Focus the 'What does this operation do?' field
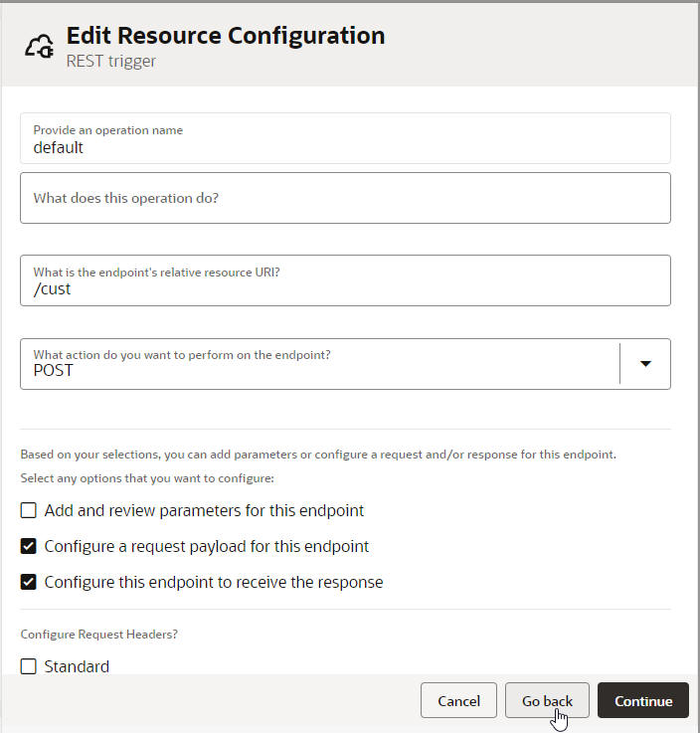The image size is (700, 733). [344, 198]
